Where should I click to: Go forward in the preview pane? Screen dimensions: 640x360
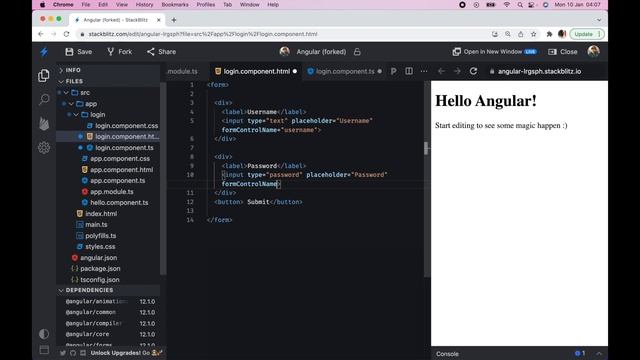pos(457,71)
